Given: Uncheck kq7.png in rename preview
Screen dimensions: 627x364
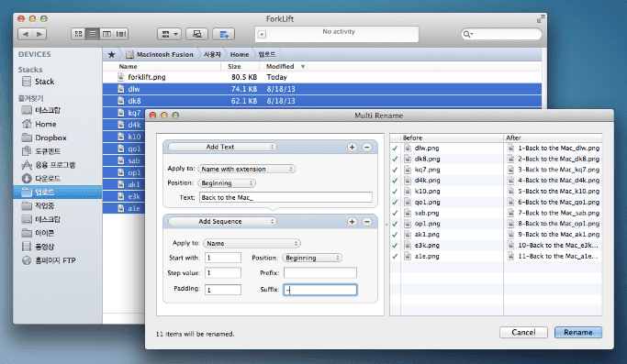Looking at the screenshot, I should click(x=395, y=170).
